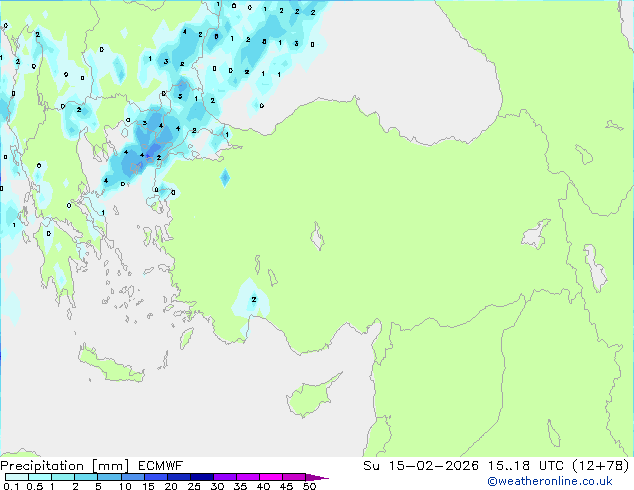Image resolution: width=634 pixels, height=490 pixels.
Task: Pick the 2 mm legend color swatch
Action: pos(87,477)
